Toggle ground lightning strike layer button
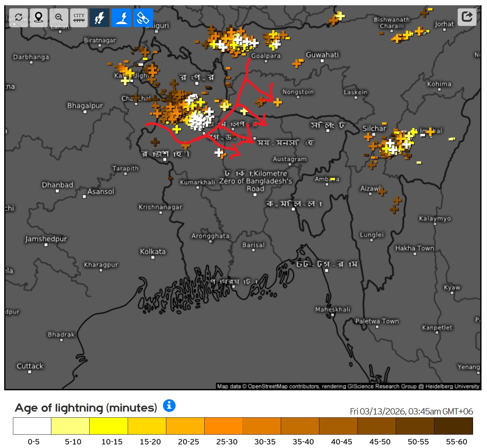Viewport: 487px width, 448px height. point(121,18)
